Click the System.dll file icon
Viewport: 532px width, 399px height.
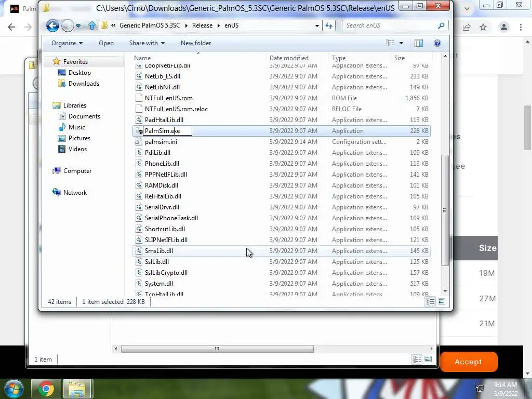pyautogui.click(x=138, y=283)
